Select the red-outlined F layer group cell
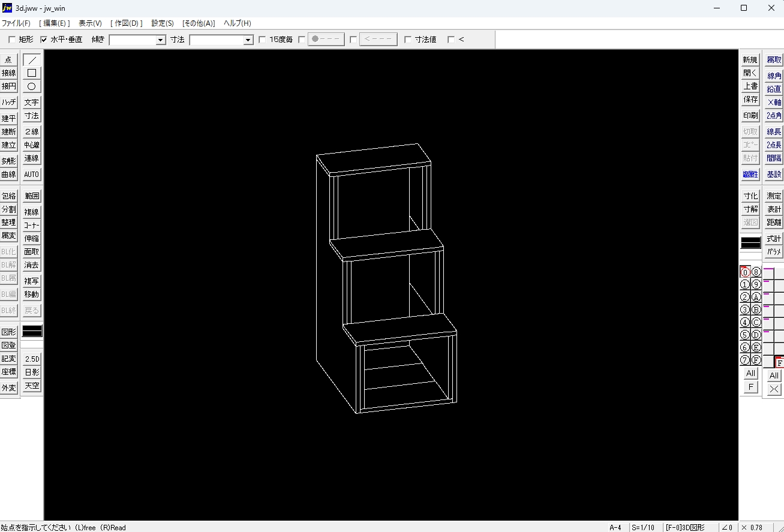 point(779,362)
